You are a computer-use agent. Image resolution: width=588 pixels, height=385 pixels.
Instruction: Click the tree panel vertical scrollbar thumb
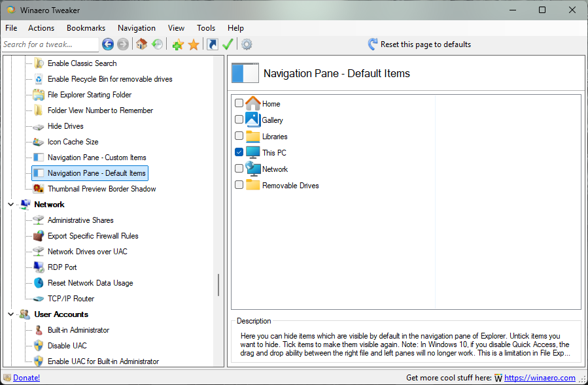tap(218, 285)
